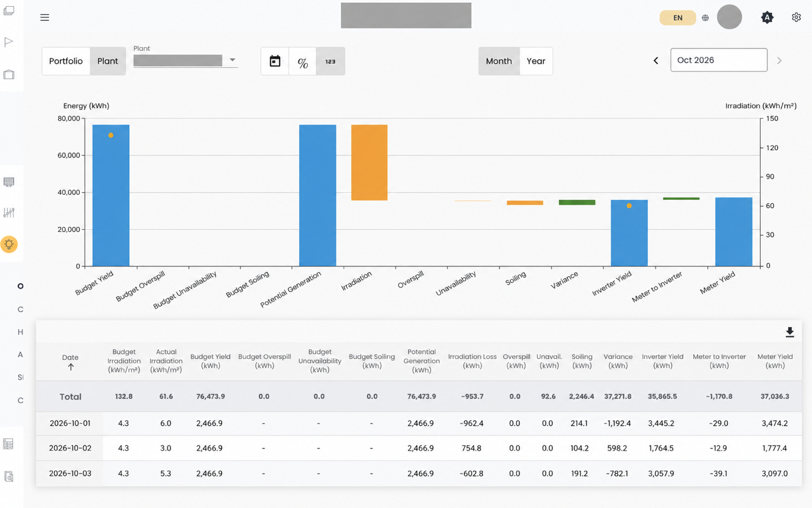Screen dimensions: 812x508
Task: Open the Oct 2026 date picker
Action: [x=718, y=60]
